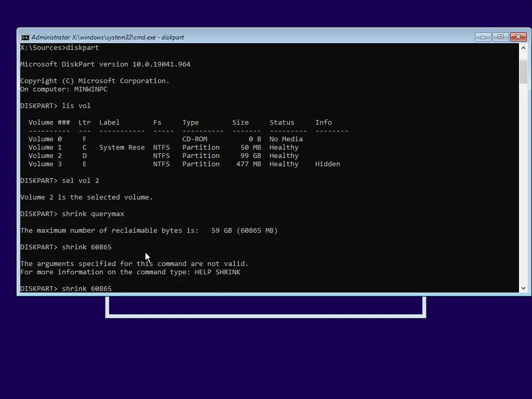This screenshot has width=532, height=399.
Task: Click the 'CD-ROM' type entry
Action: coord(195,139)
